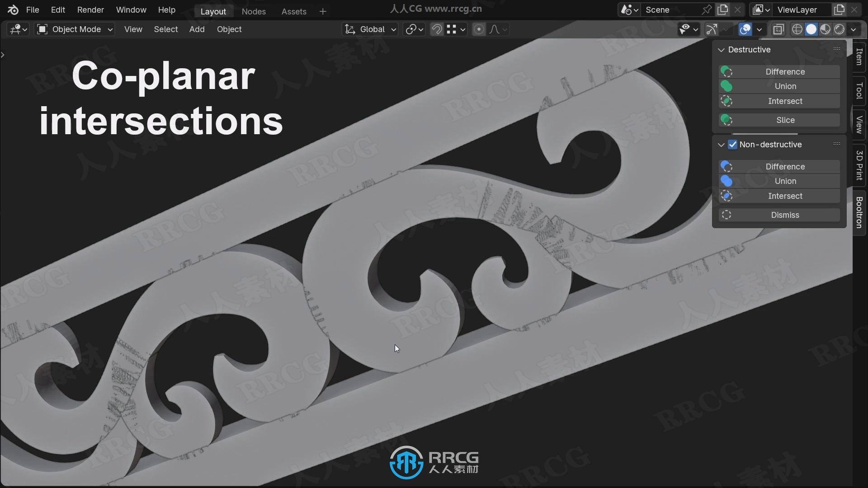Image resolution: width=868 pixels, height=488 pixels.
Task: Collapse the Destructive panel
Action: pyautogui.click(x=721, y=50)
